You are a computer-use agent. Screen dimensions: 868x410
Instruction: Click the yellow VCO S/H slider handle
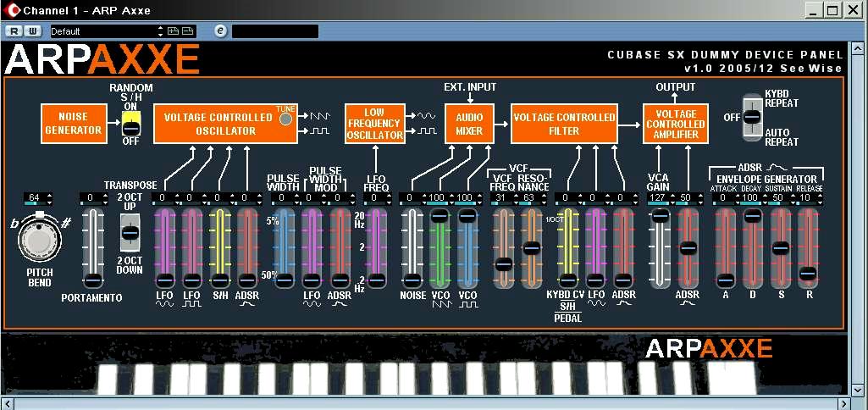pos(220,280)
